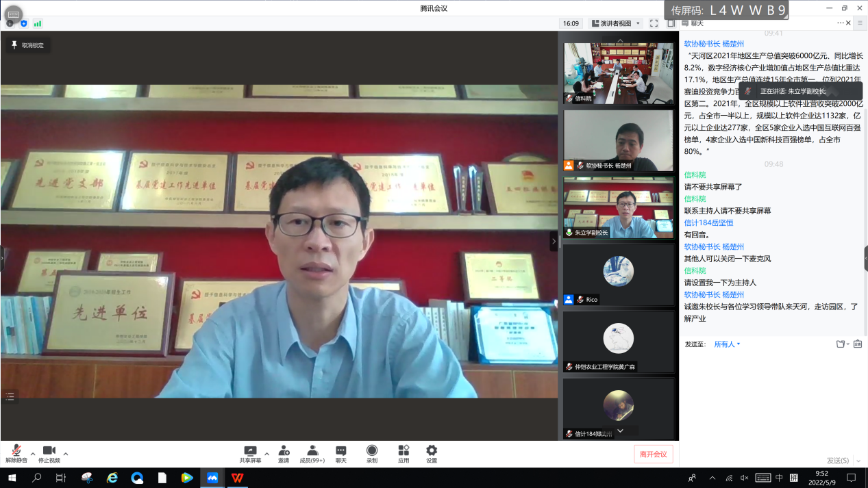Image resolution: width=868 pixels, height=488 pixels.
Task: Open the 成员(99+) participants list
Action: coord(312,453)
